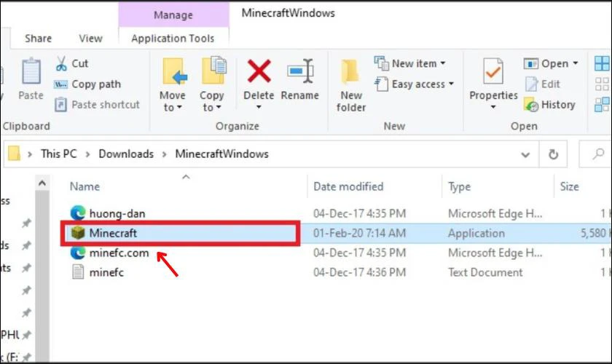The image size is (612, 364).
Task: Sort by the Date modified column header
Action: 348,186
